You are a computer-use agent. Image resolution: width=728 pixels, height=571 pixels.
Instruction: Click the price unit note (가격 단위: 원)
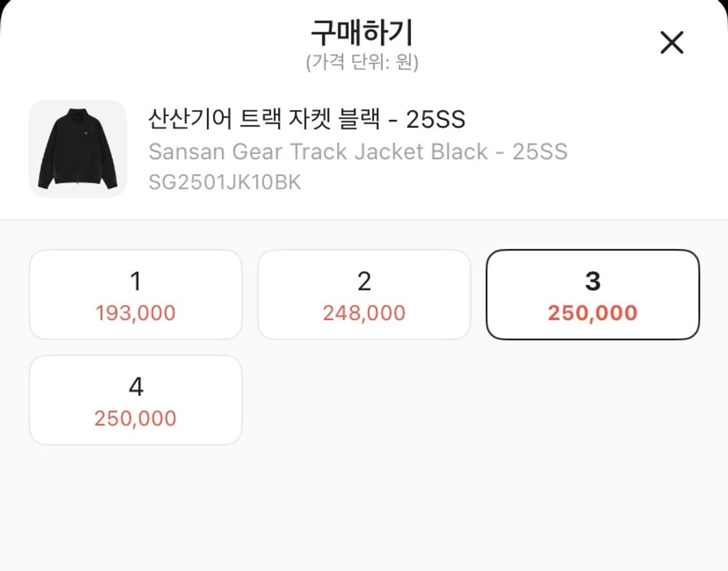362,63
